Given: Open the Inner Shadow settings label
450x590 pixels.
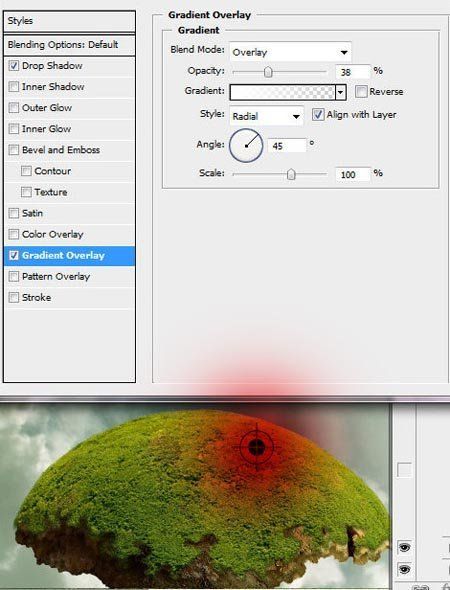Looking at the screenshot, I should (x=53, y=87).
